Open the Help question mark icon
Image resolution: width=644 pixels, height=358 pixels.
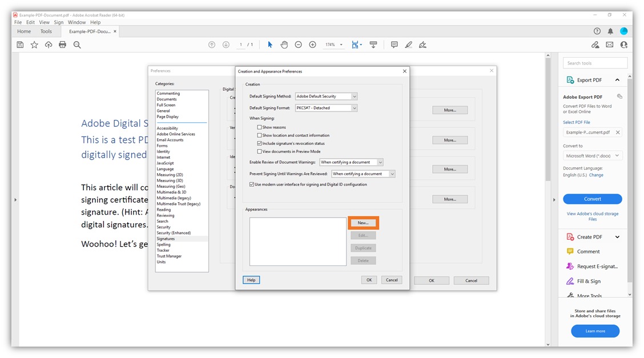tap(597, 31)
